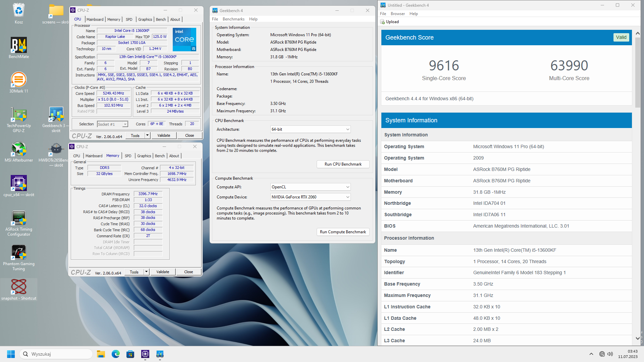Open Benchmarks menu in Geekbench 4

point(233,19)
